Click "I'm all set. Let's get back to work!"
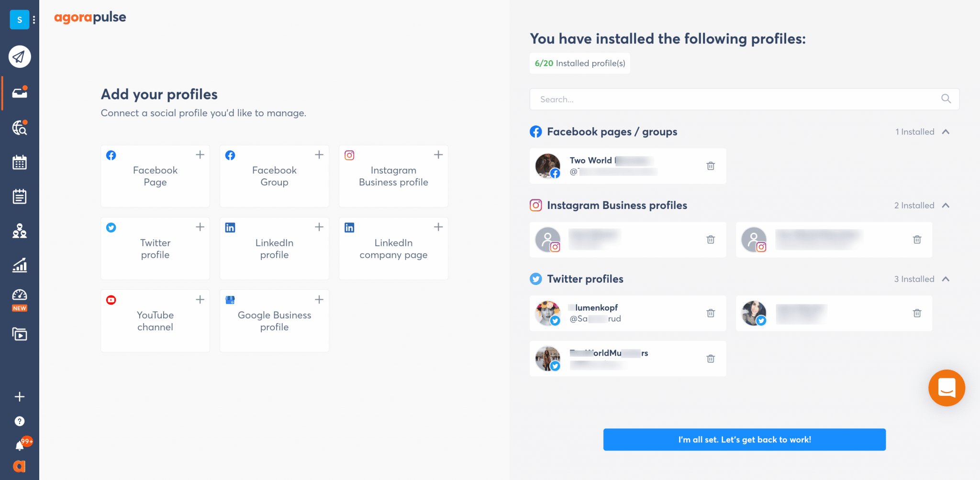 [x=744, y=439]
